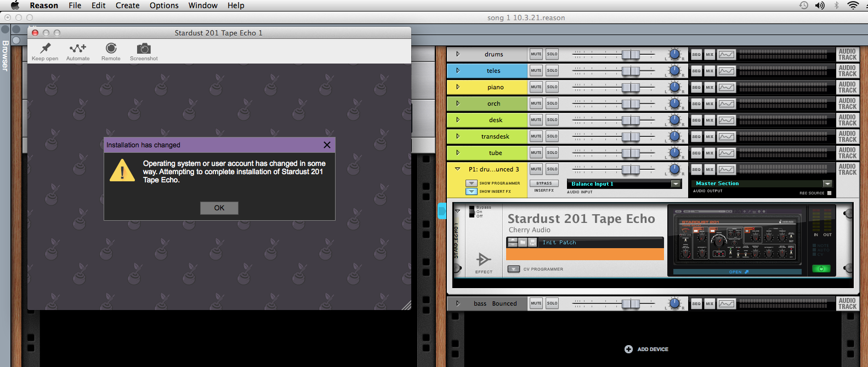Open the automation curve icon on tube track
The image size is (868, 367).
(727, 153)
